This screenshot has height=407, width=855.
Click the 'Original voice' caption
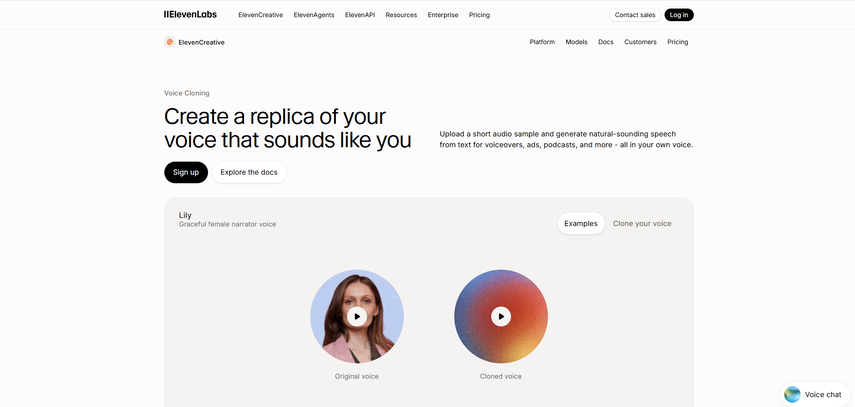(357, 376)
